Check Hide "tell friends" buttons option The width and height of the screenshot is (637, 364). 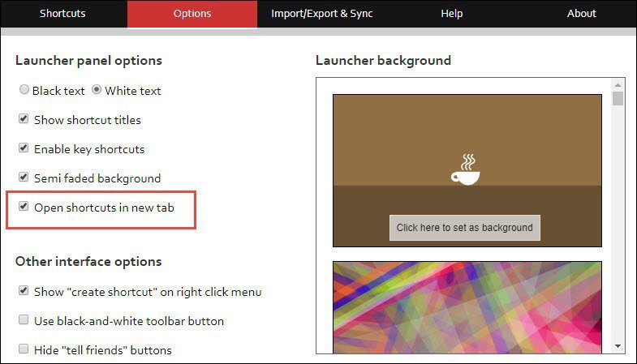tap(24, 349)
